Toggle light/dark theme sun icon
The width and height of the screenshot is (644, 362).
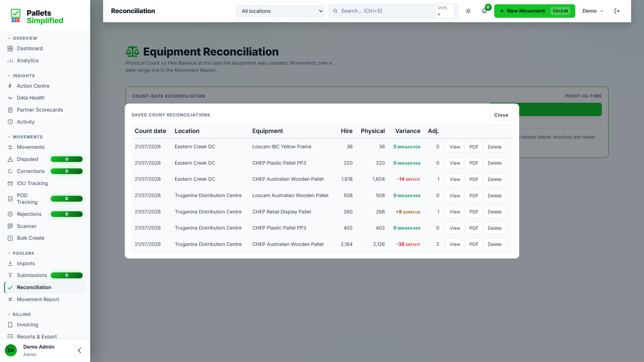click(x=468, y=11)
